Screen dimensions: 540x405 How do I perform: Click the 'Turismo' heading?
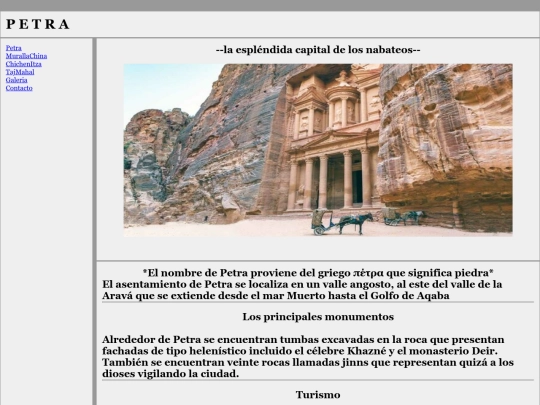[318, 395]
